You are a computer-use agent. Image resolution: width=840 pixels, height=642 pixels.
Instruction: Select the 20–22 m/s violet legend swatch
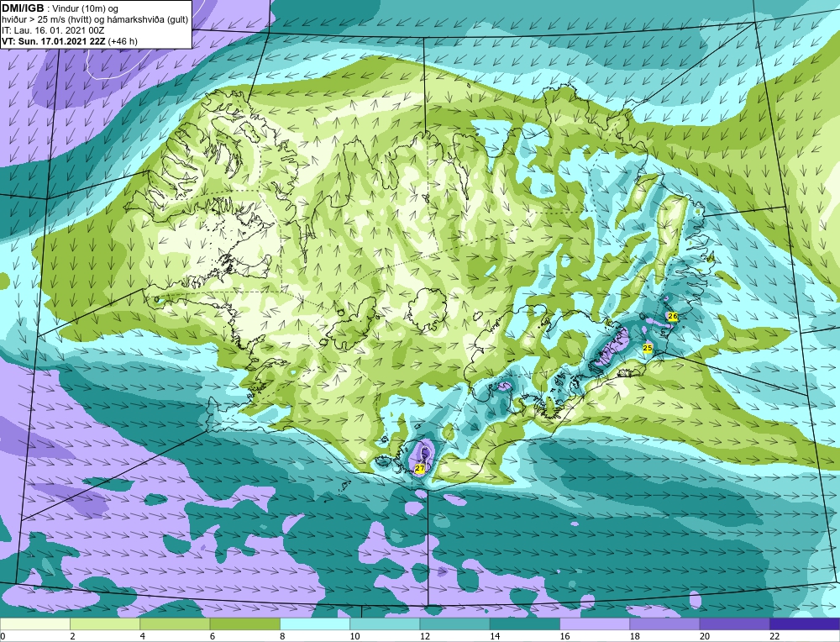(734, 624)
